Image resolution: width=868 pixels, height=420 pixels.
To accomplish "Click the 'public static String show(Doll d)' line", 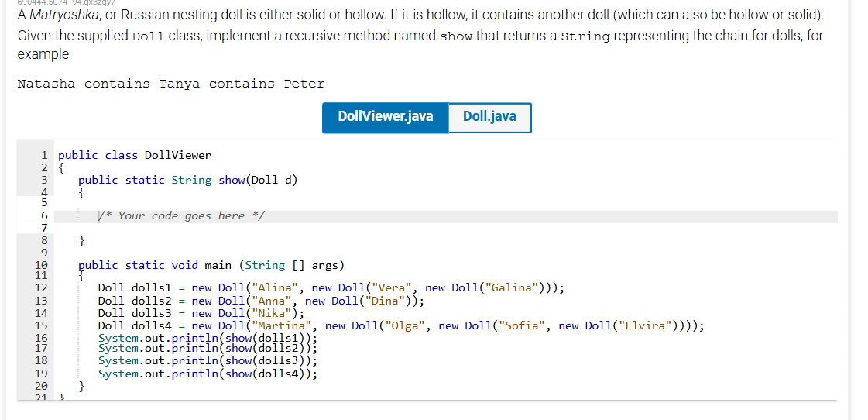I will click(188, 180).
